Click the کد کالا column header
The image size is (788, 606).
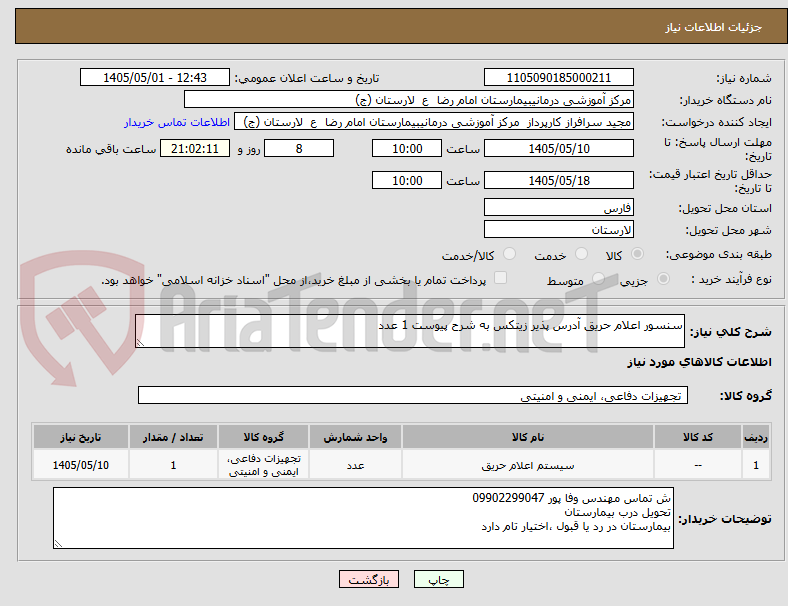point(698,437)
